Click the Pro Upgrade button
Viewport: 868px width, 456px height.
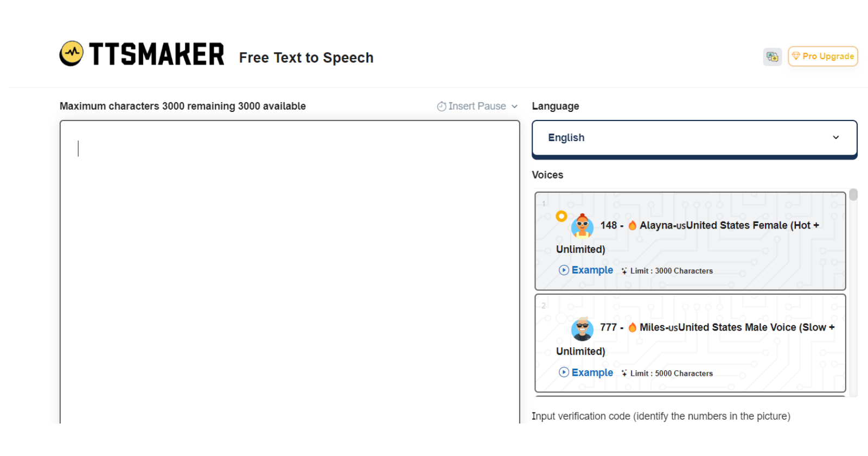(x=822, y=56)
